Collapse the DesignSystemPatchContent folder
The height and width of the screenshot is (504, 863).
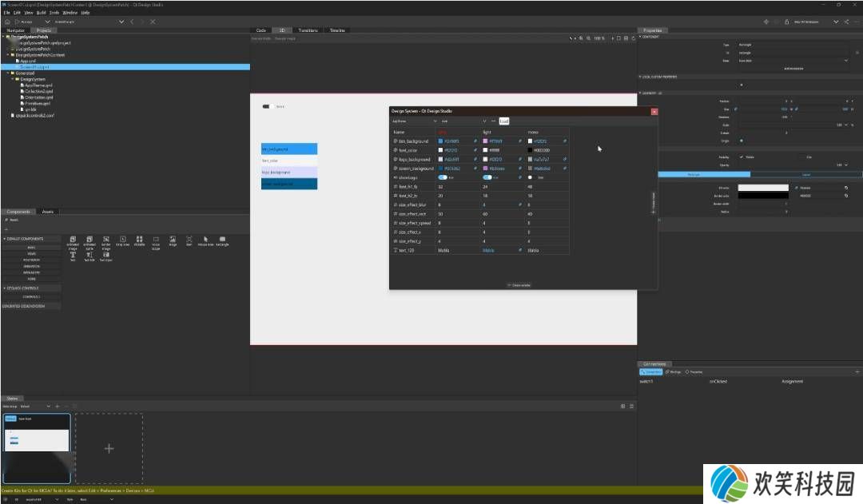[x=8, y=55]
